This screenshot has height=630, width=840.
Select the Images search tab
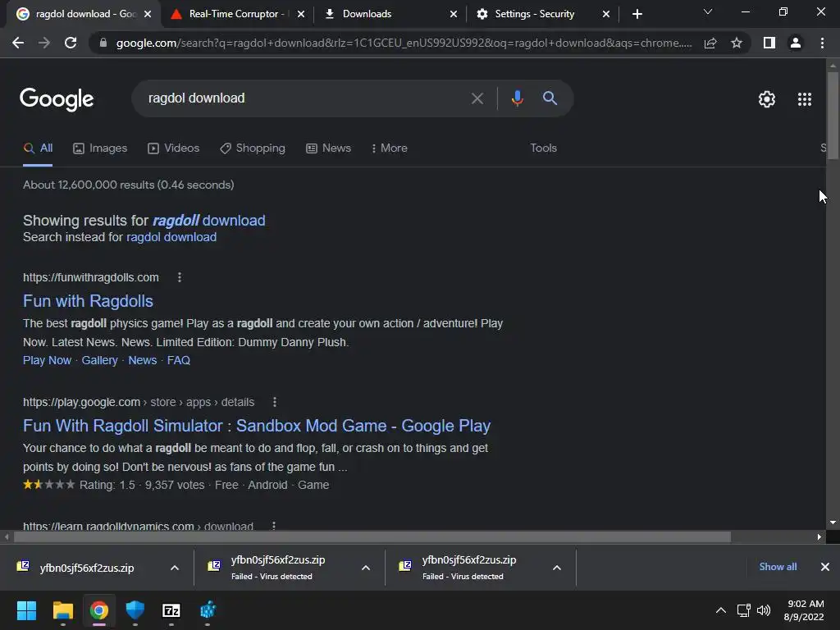tap(100, 148)
